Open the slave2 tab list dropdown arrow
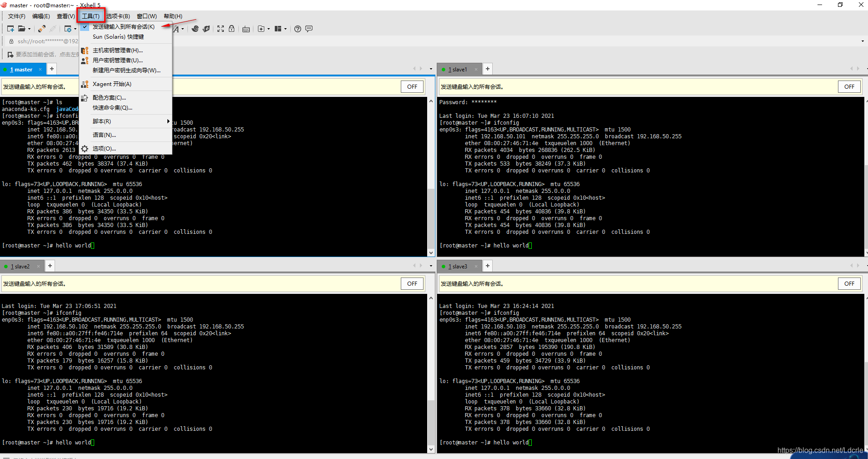The image size is (868, 459). [431, 266]
